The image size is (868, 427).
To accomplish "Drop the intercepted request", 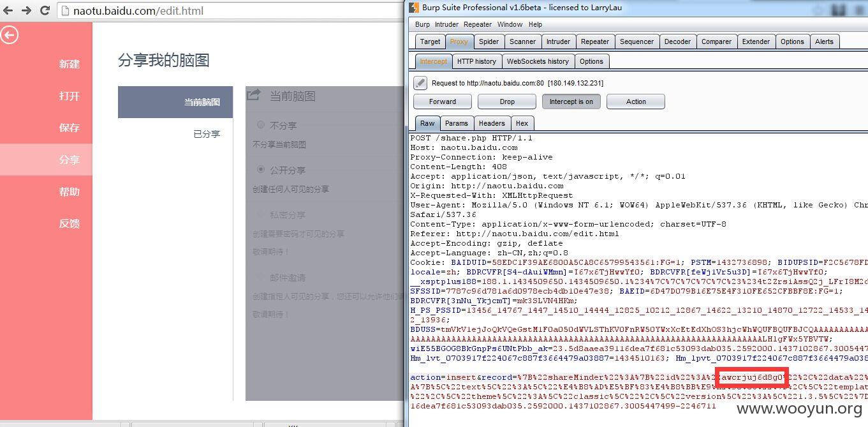I will click(507, 101).
